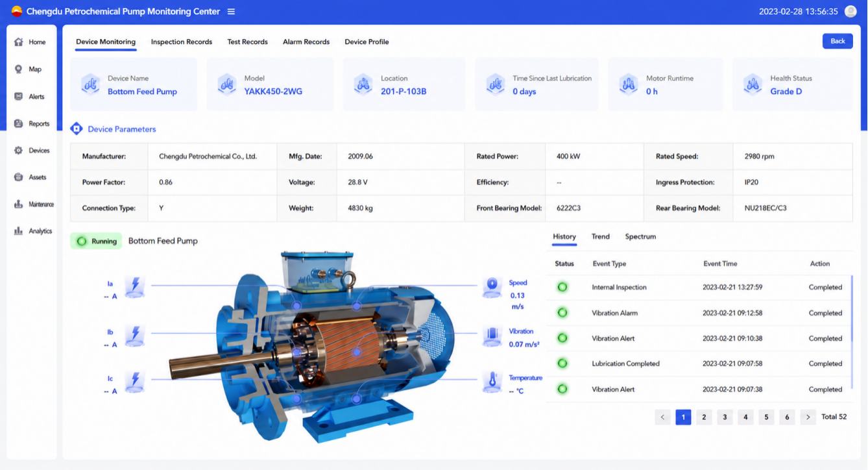This screenshot has height=470, width=868.
Task: Click the Ib current lightning icon
Action: pyautogui.click(x=135, y=336)
